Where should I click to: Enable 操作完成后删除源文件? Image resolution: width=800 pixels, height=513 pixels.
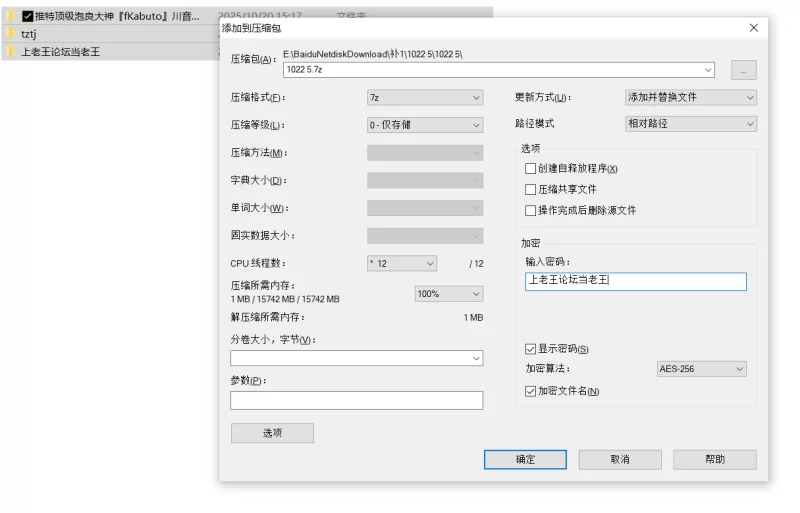(531, 210)
